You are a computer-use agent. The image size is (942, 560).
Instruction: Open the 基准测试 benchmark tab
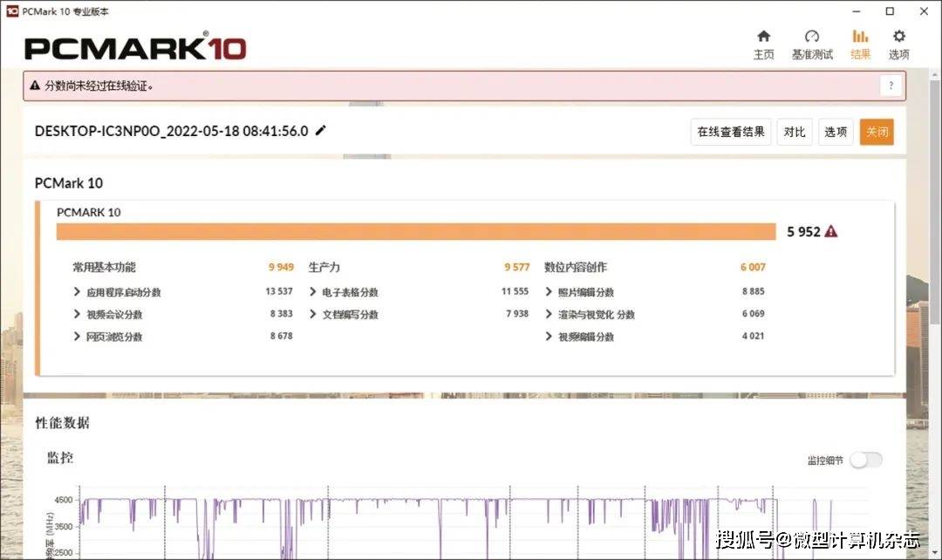click(x=812, y=45)
